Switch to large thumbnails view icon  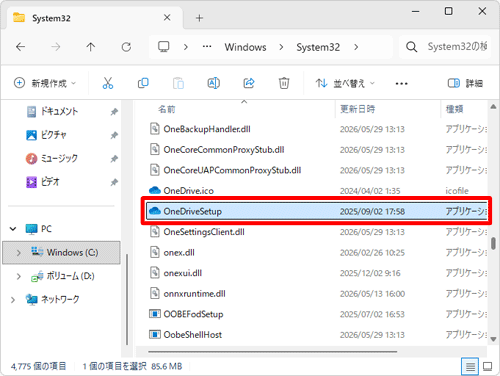(488, 367)
